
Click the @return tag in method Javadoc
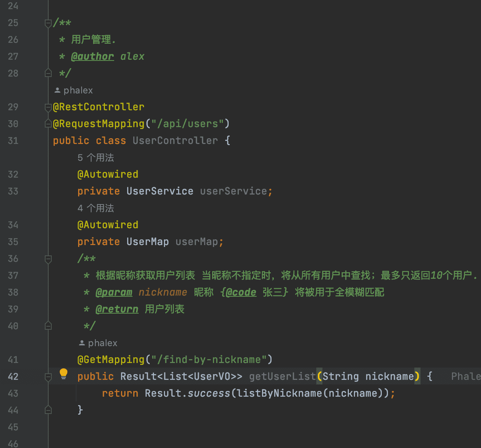117,309
